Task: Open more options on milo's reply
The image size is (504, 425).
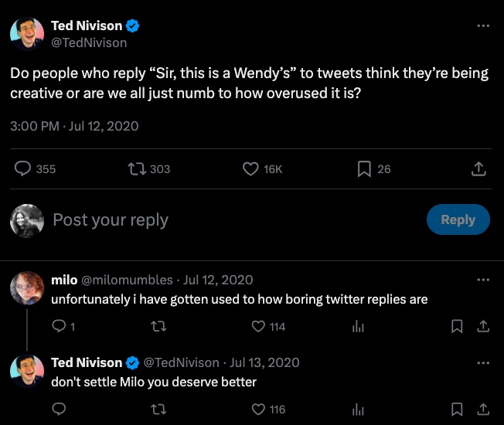Action: coord(483,279)
